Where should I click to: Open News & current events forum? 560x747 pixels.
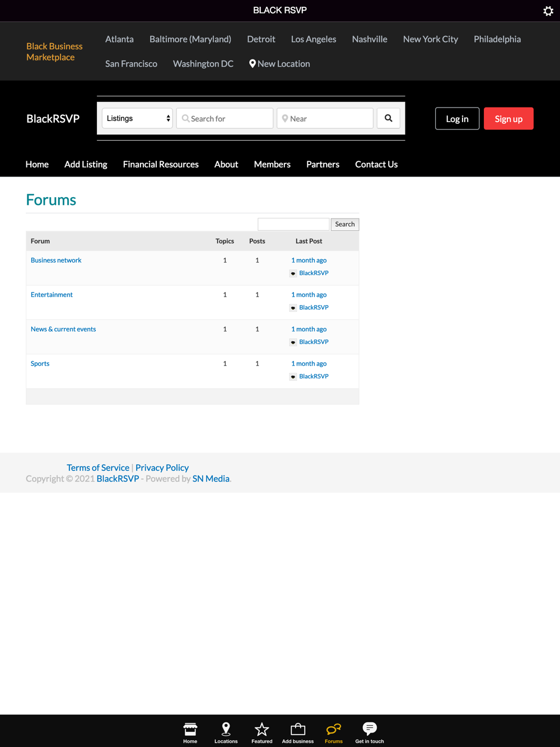(63, 329)
